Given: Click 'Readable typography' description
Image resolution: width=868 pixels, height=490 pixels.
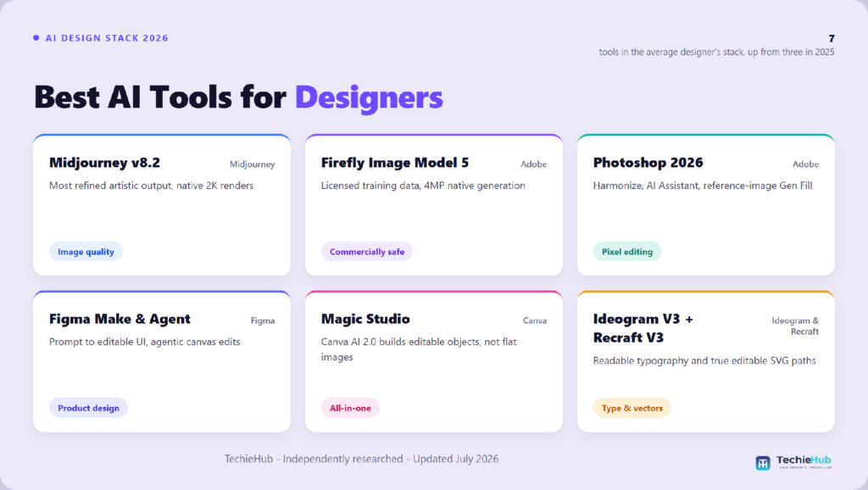Looking at the screenshot, I should pos(704,361).
